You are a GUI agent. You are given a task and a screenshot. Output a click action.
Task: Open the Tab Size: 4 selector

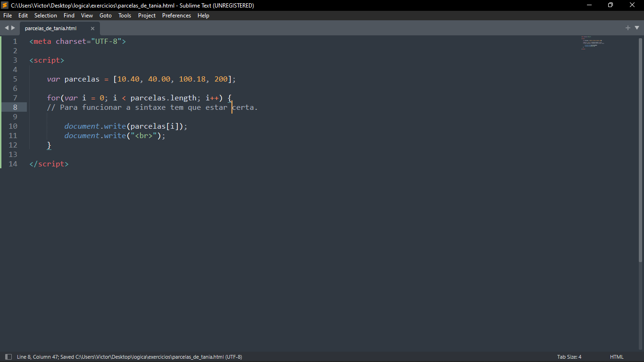pyautogui.click(x=569, y=357)
